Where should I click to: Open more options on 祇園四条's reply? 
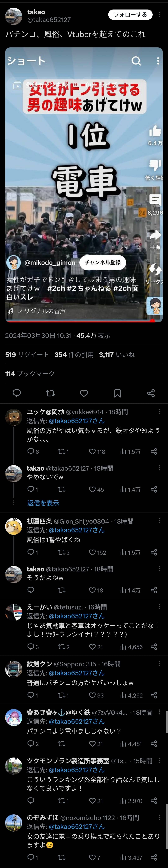[159, 521]
